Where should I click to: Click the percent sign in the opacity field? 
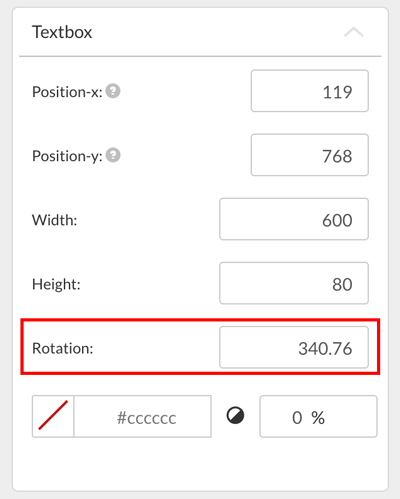pyautogui.click(x=318, y=417)
